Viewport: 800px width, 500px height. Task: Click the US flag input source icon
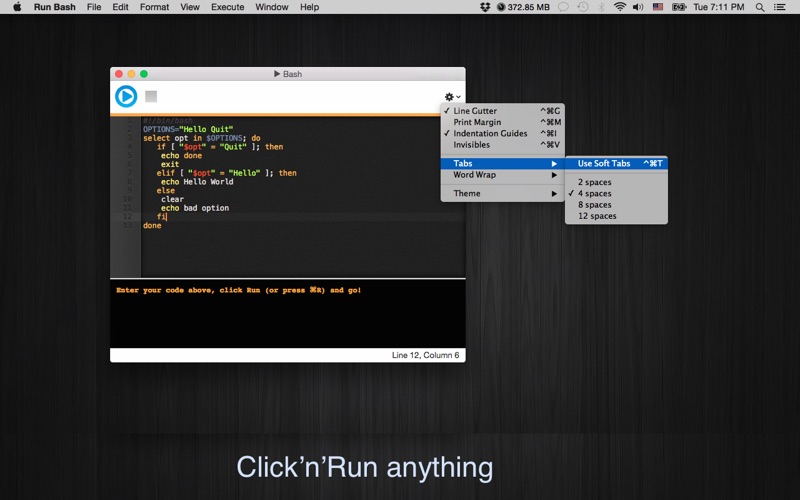tap(658, 7)
